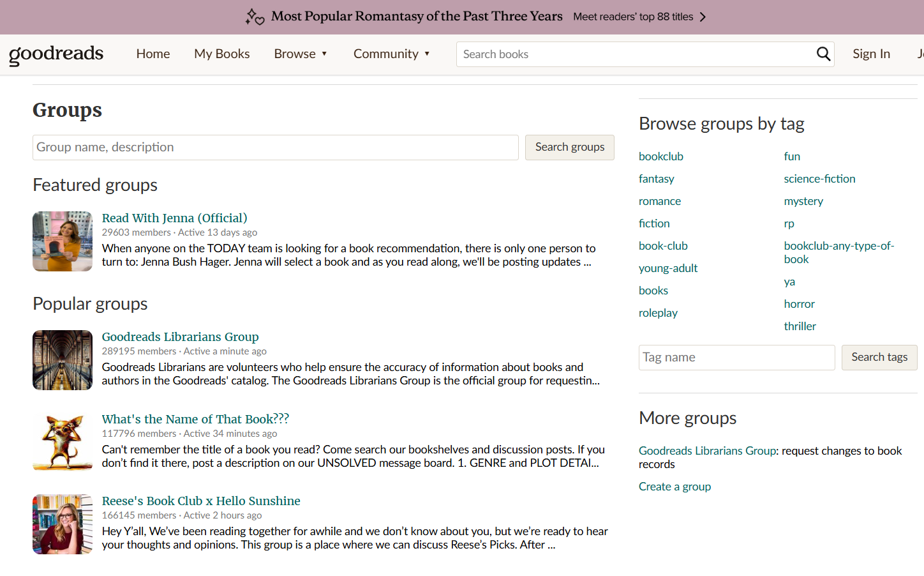Click Reese's Book Club thumbnail image
924x576 pixels.
click(63, 524)
